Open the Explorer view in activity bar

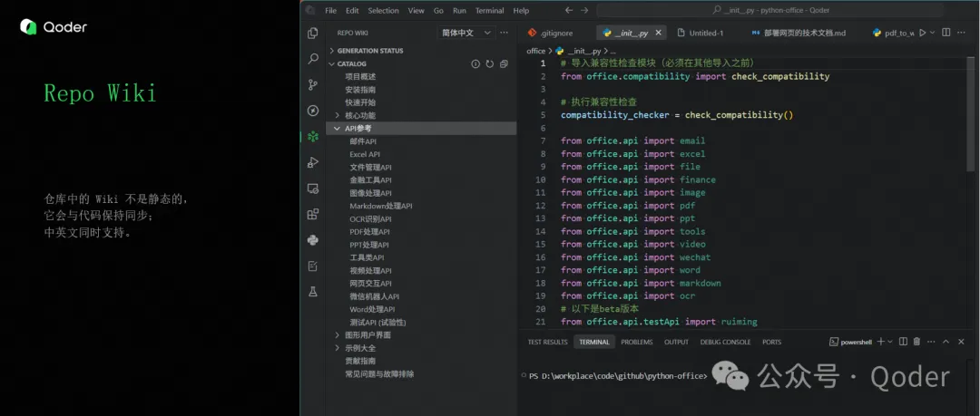(313, 34)
